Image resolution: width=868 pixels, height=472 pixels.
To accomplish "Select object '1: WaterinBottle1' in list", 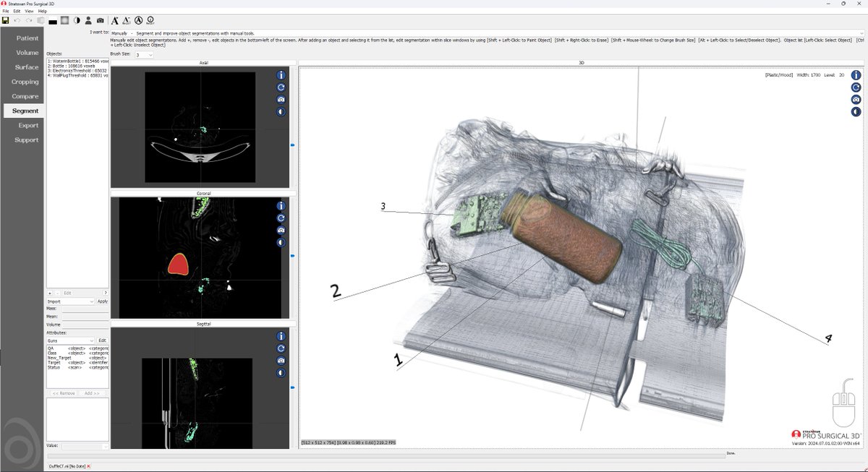I will click(x=77, y=61).
